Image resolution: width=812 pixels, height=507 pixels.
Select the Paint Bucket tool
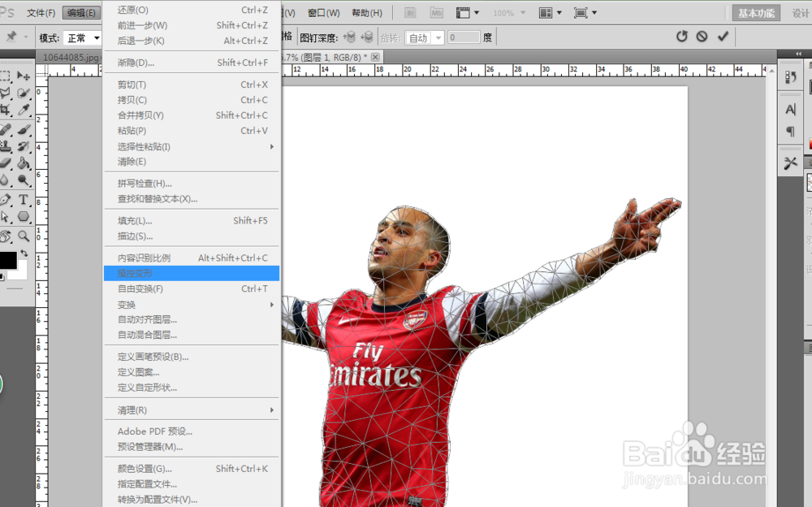(x=24, y=162)
